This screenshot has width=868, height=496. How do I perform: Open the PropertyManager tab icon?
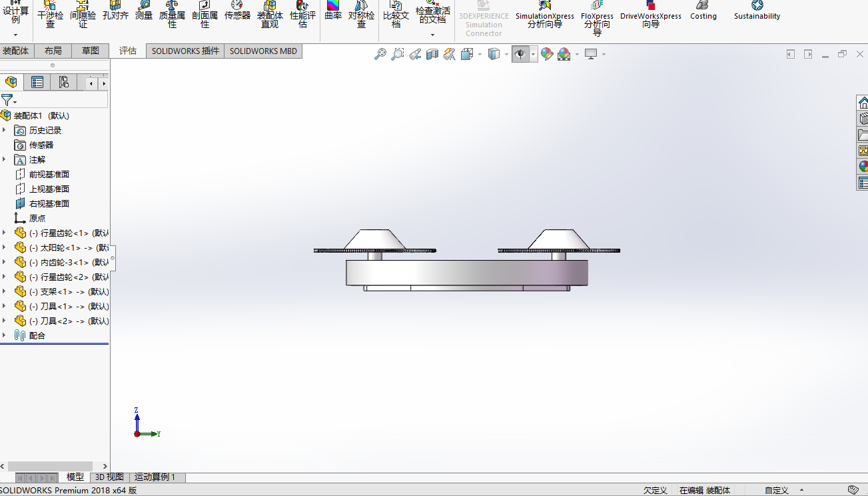point(37,82)
